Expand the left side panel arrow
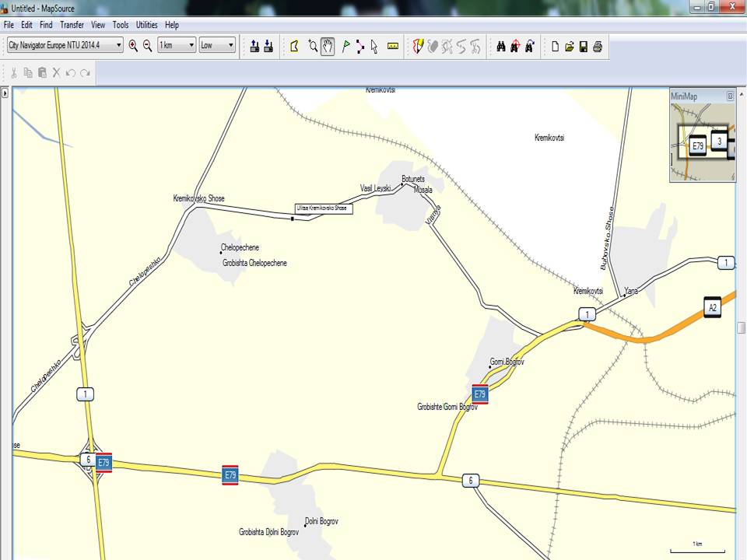 pos(5,93)
